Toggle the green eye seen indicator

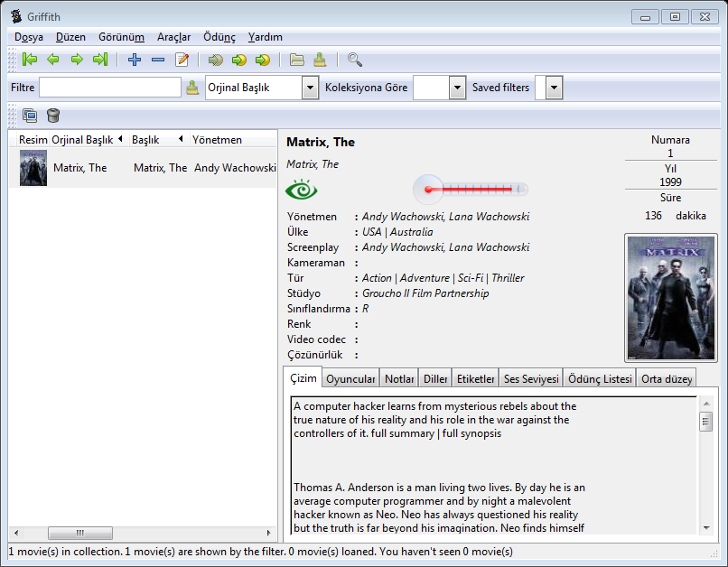point(303,190)
